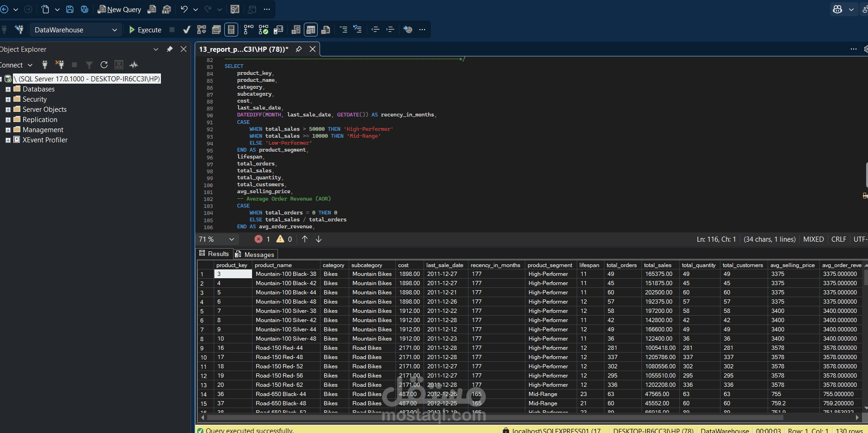This screenshot has width=868, height=433.
Task: Expand the Management tree node
Action: [x=8, y=130]
